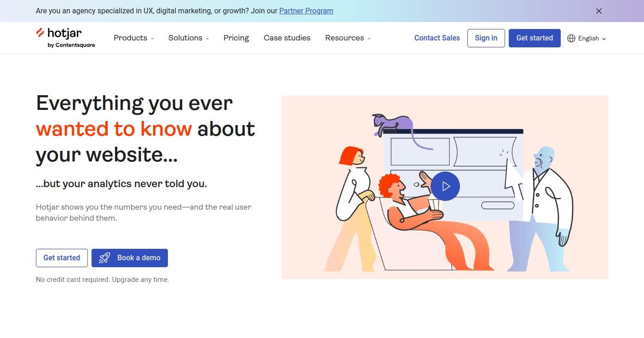
Task: Click header Get started button
Action: tap(535, 38)
